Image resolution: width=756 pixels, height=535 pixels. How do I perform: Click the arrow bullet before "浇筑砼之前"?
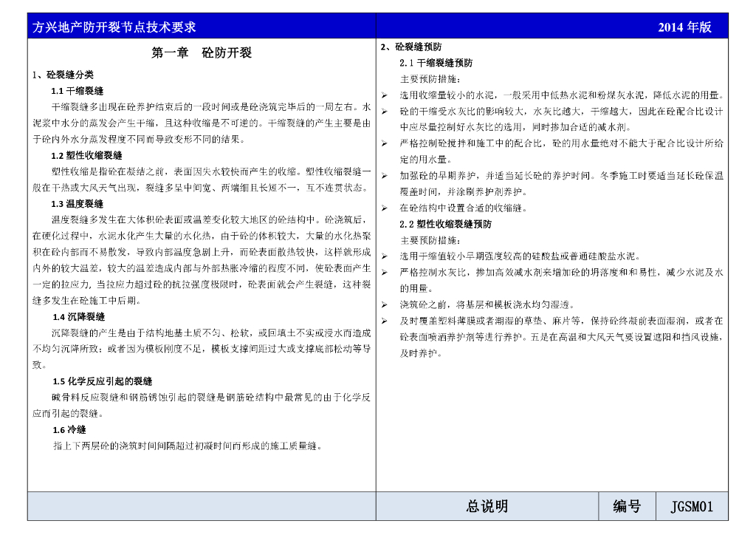click(385, 304)
